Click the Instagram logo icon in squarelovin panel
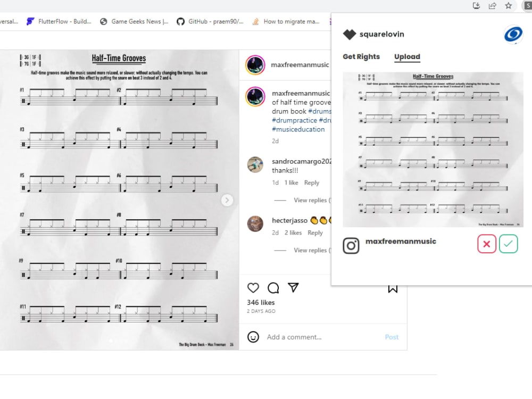This screenshot has width=532, height=399. (x=351, y=246)
